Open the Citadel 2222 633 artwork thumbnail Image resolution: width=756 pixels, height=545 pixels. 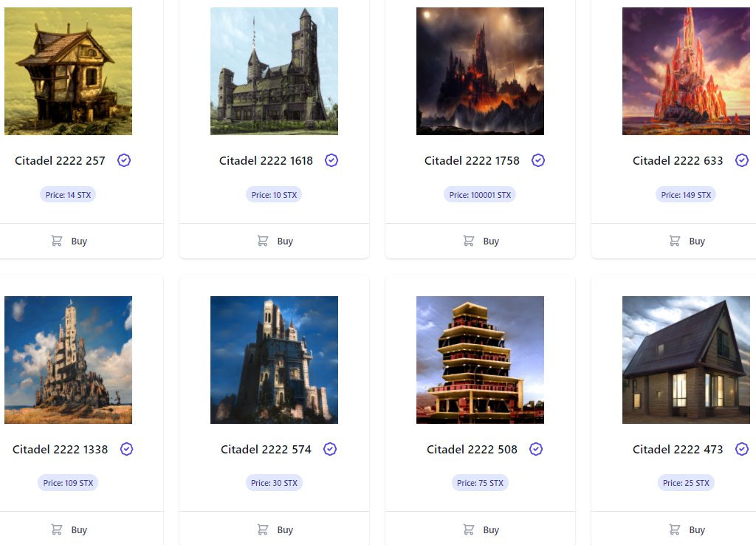(x=686, y=71)
